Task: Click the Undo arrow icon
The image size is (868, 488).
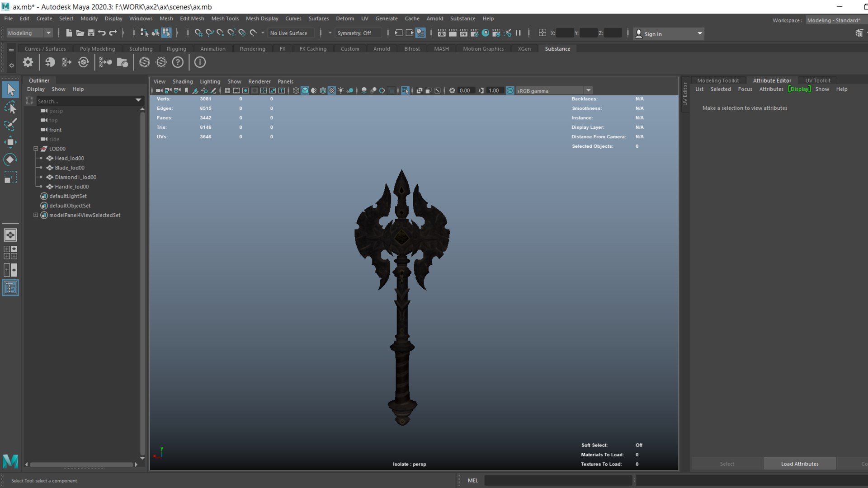Action: coord(102,33)
